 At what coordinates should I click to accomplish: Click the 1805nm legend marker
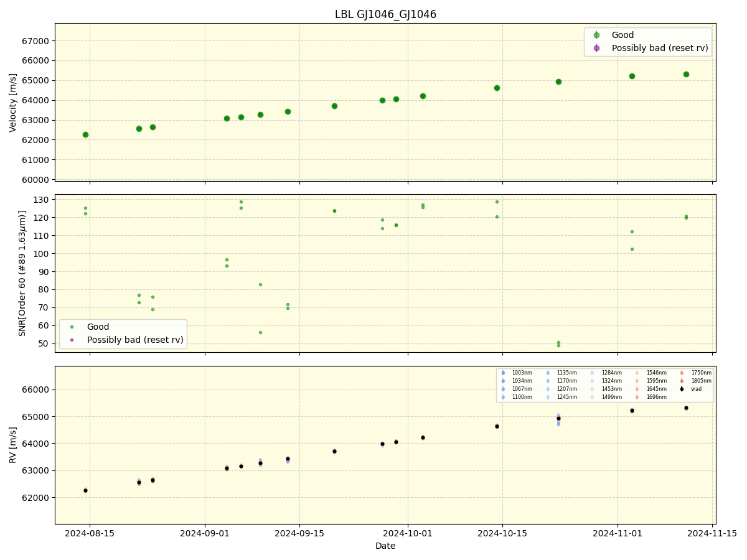tap(682, 381)
